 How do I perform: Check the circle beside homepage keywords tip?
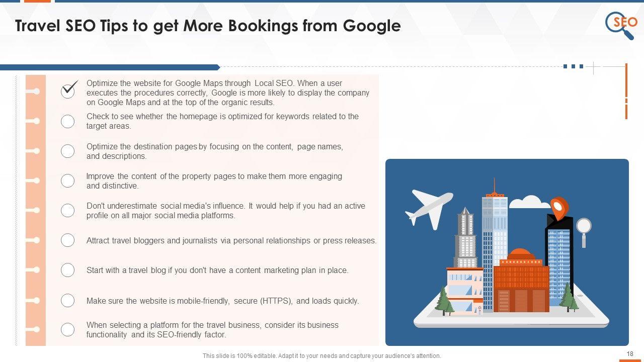(67, 121)
